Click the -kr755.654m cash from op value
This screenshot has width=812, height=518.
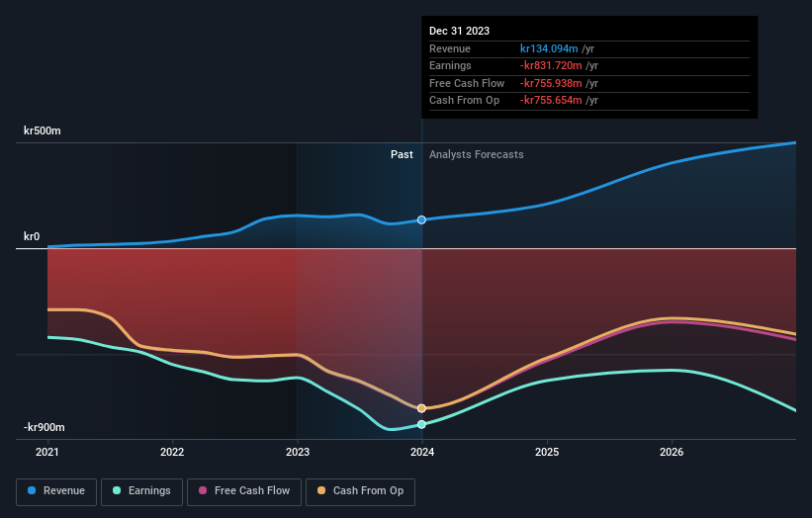point(551,101)
